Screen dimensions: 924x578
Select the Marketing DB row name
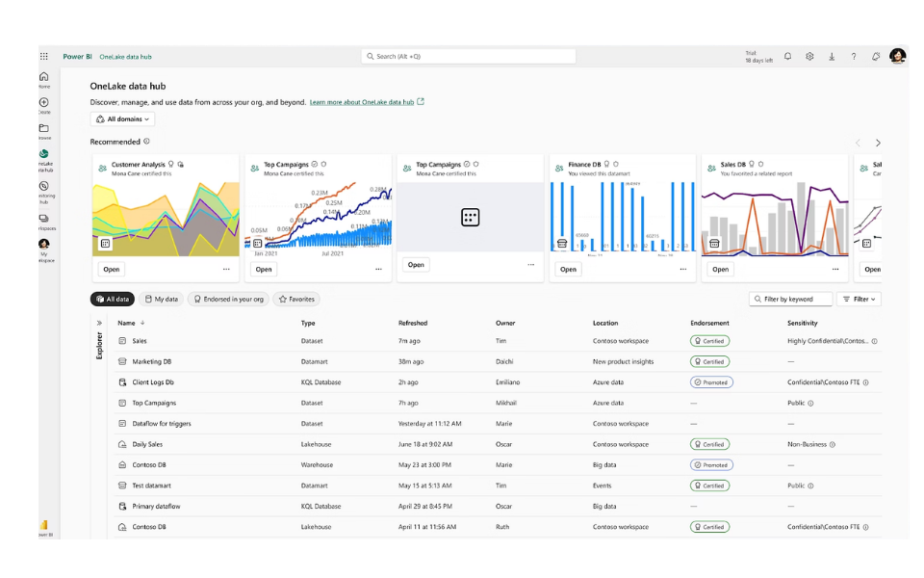[151, 361]
